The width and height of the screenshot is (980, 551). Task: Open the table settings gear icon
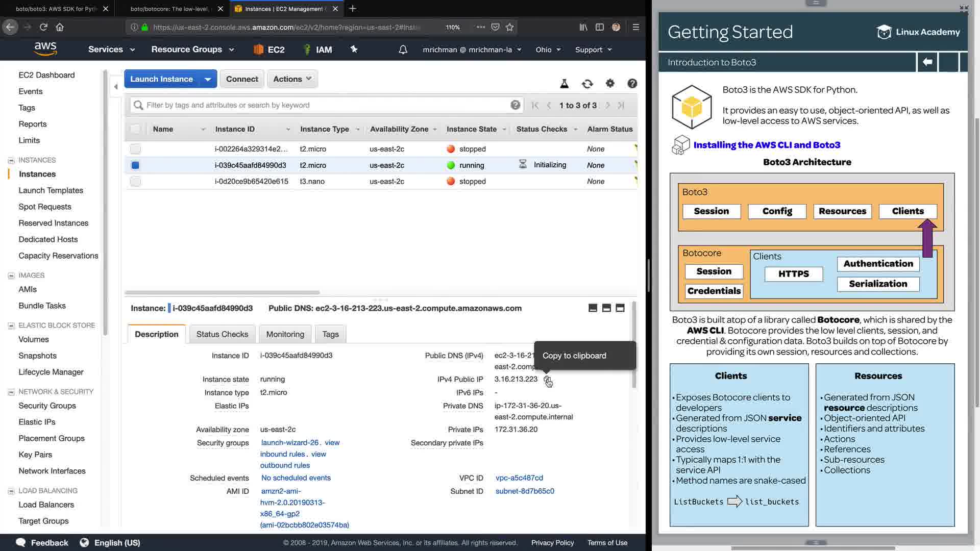[610, 83]
